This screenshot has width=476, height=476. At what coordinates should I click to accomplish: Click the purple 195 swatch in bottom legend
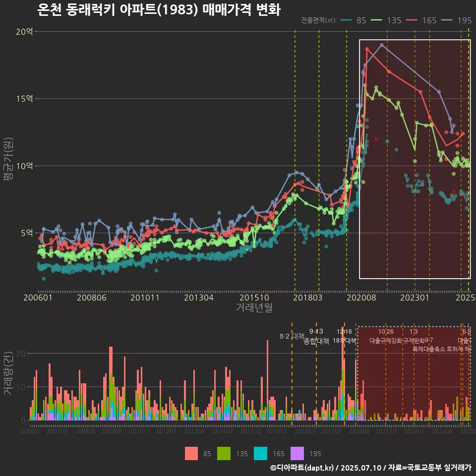click(x=297, y=454)
